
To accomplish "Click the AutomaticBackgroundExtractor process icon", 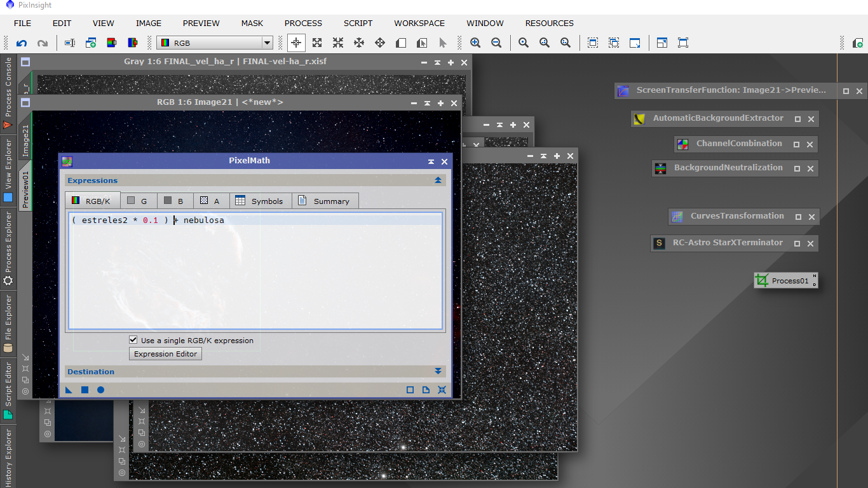I will tap(639, 119).
